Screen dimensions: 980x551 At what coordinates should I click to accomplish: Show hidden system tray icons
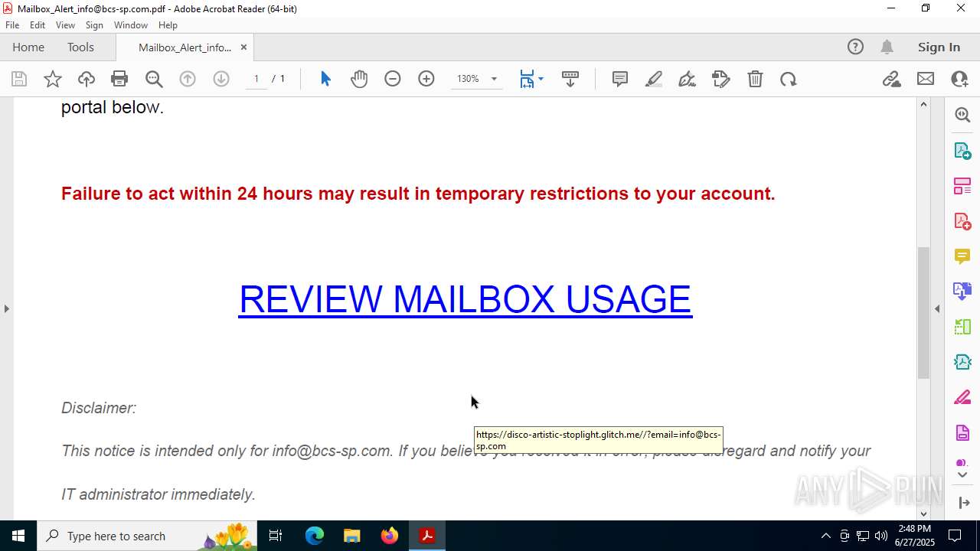pos(825,536)
